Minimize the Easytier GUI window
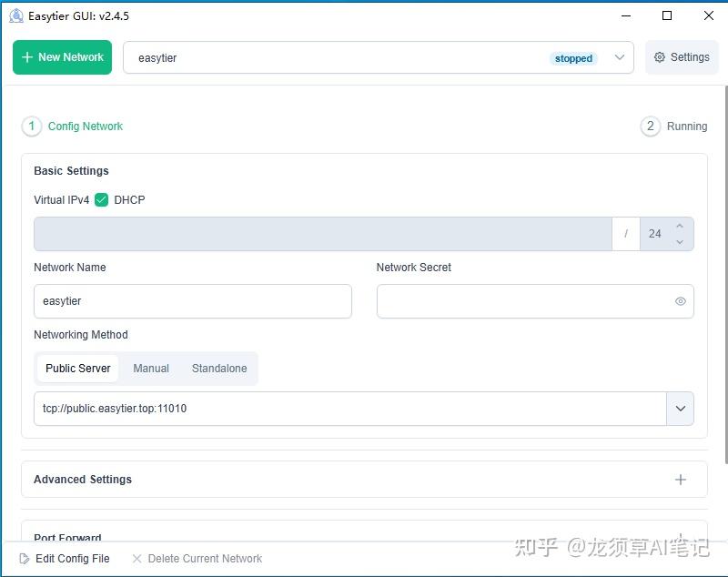Screen dimensions: 728x577 click(626, 15)
